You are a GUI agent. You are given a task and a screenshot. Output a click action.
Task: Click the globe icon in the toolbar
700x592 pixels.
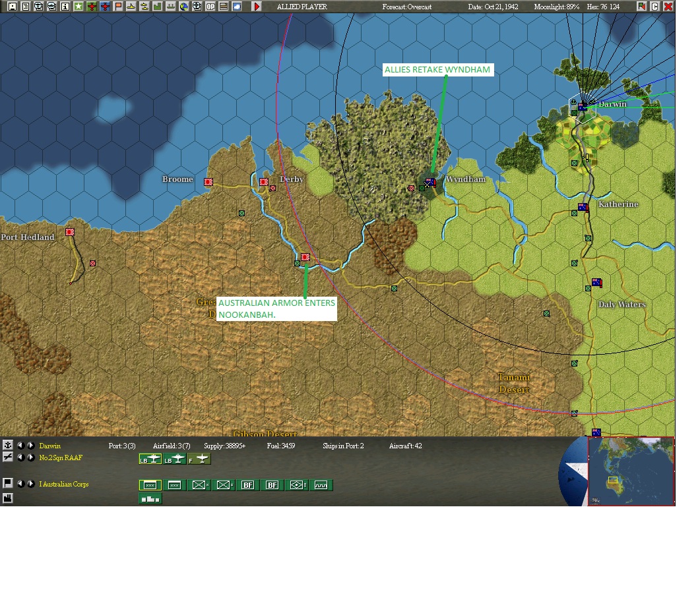(x=184, y=6)
